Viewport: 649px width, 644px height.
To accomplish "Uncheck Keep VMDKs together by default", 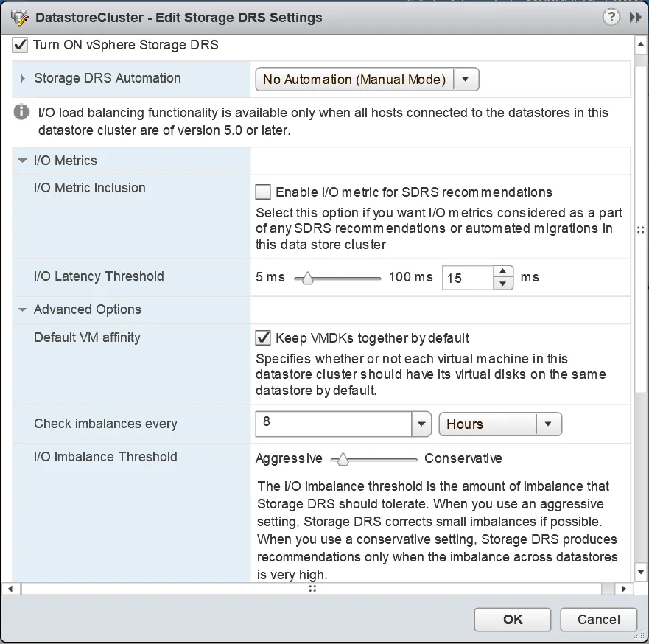I will click(x=263, y=338).
